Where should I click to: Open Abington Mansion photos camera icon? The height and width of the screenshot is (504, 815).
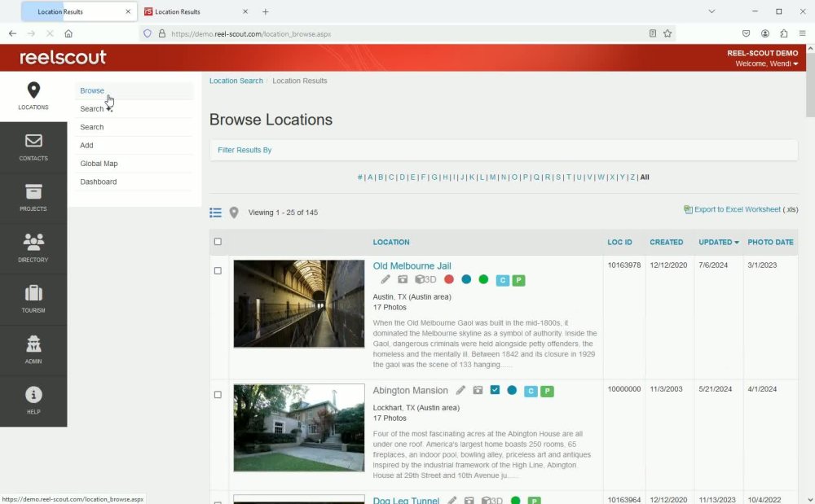tap(478, 390)
